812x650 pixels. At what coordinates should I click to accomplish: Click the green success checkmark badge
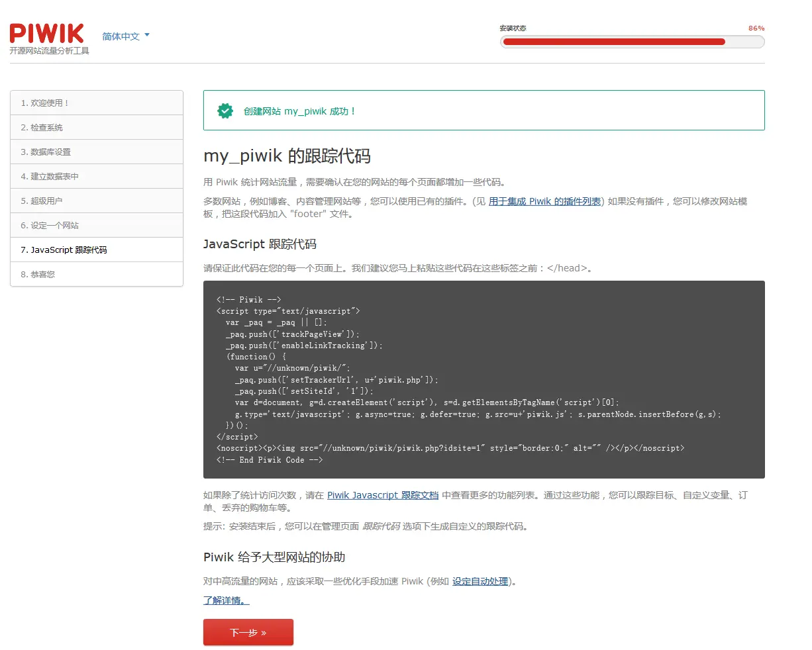click(x=225, y=111)
